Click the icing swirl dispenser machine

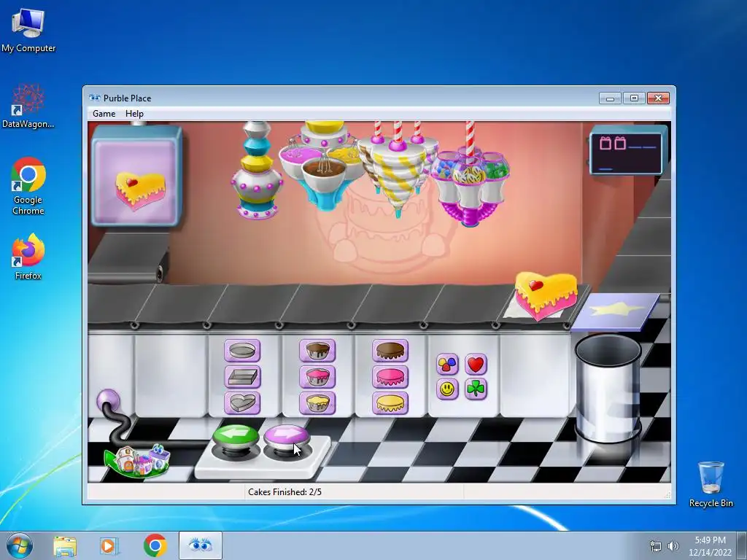(398, 169)
